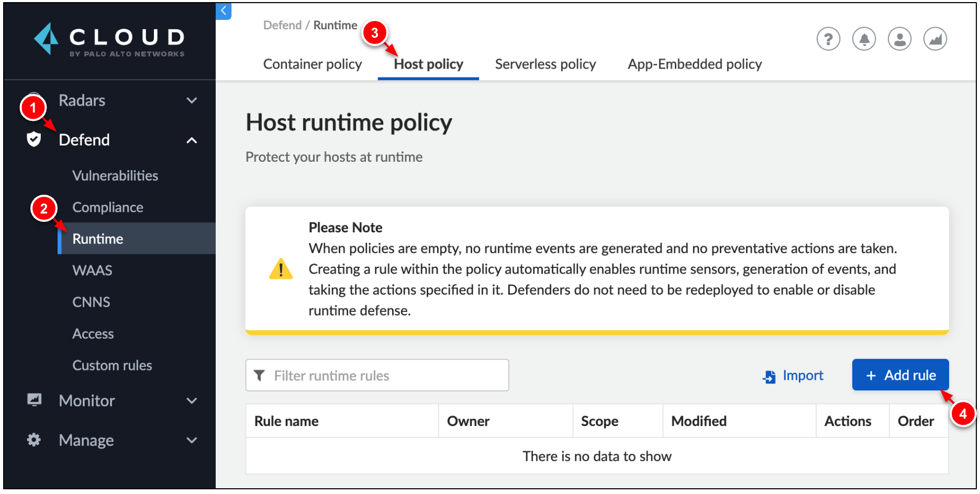Open the Serverless policy tab

(x=545, y=64)
